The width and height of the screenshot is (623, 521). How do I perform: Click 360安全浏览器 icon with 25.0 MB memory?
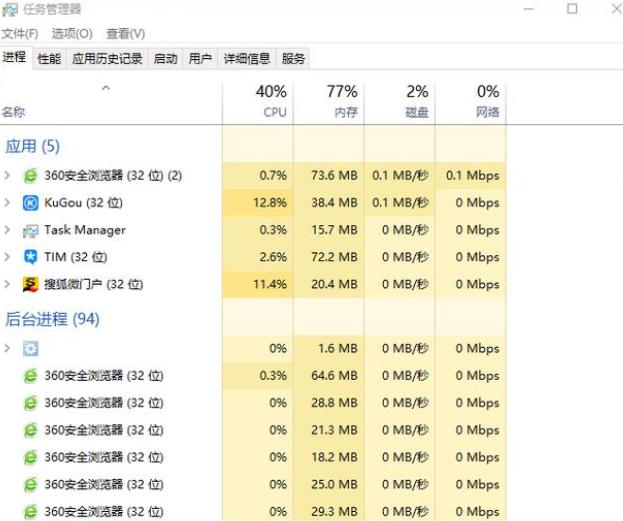[x=31, y=484]
